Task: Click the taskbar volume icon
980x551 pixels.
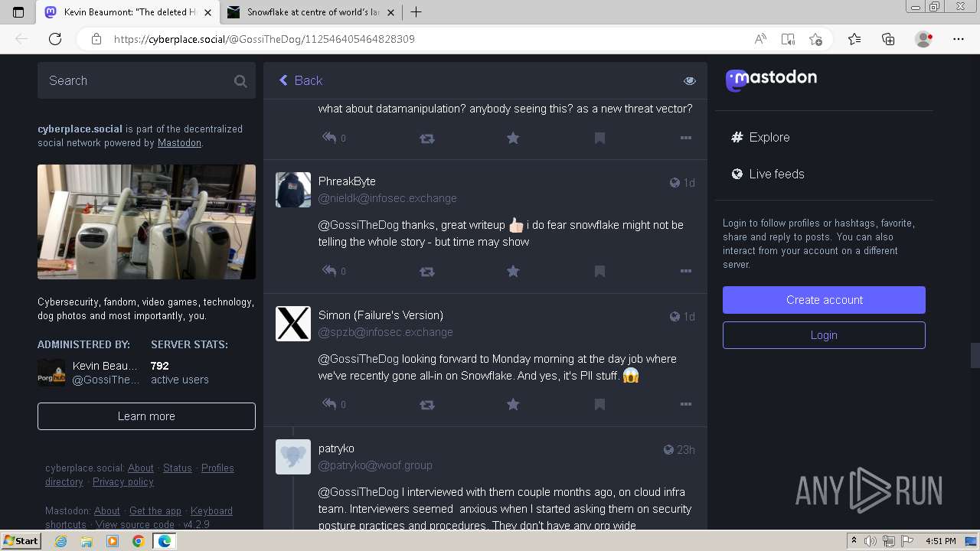Action: click(x=871, y=541)
